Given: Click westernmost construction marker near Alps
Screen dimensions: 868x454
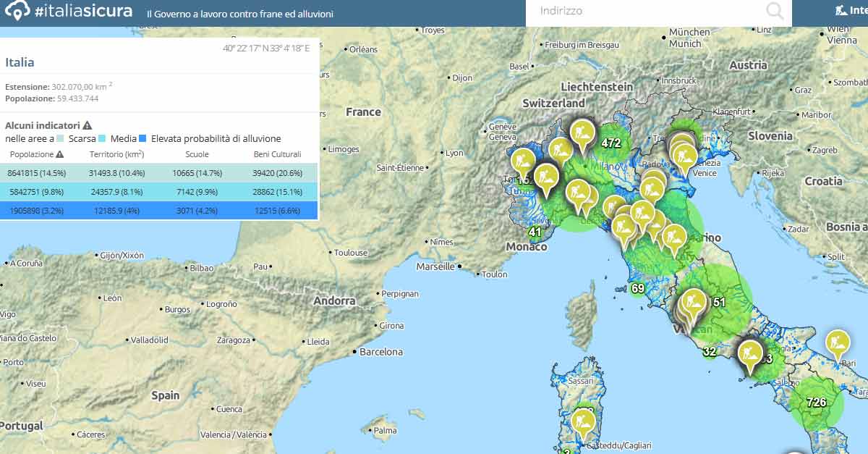Looking at the screenshot, I should pyautogui.click(x=522, y=164).
